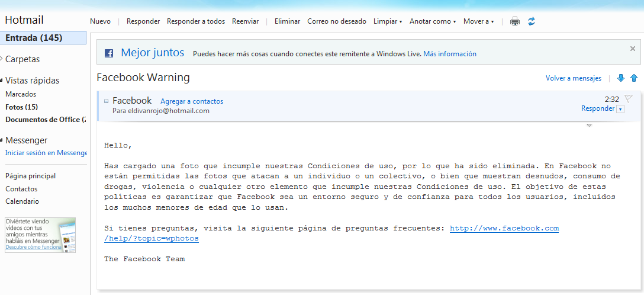Click the refresh sync arrows icon
644x295 pixels.
[532, 21]
